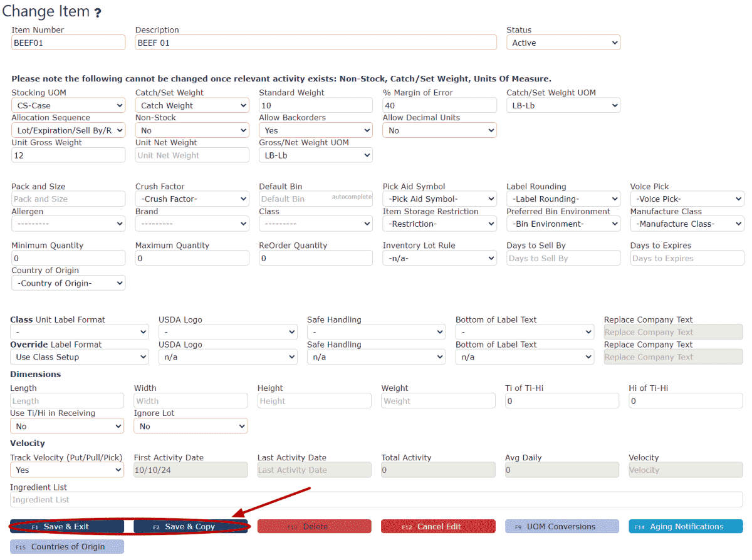
Task: Select the Track Velocity dropdown
Action: tap(66, 470)
